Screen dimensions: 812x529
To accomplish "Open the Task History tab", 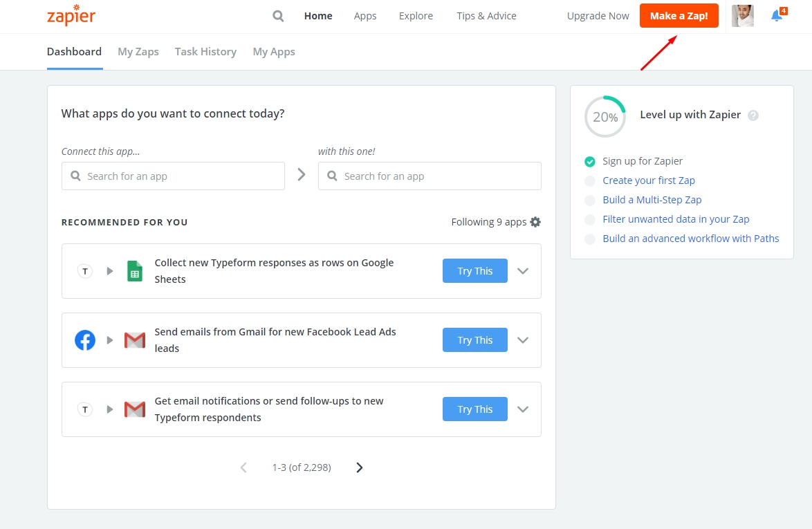I will 205,52.
